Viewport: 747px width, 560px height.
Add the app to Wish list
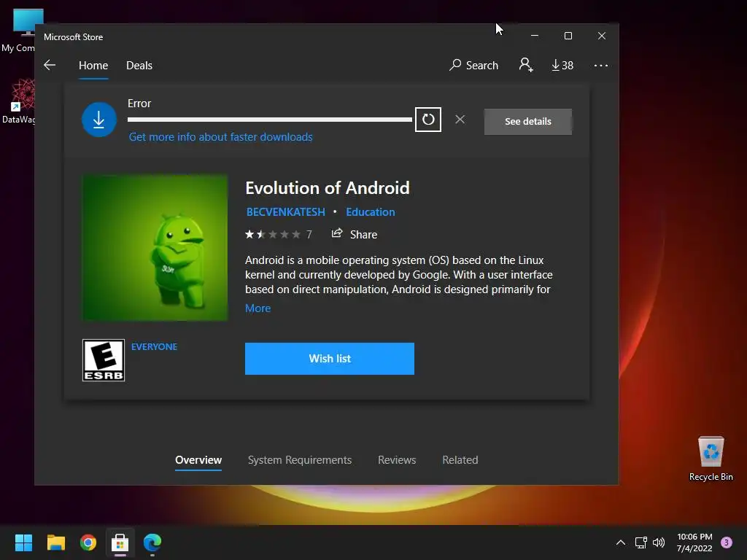pos(330,359)
